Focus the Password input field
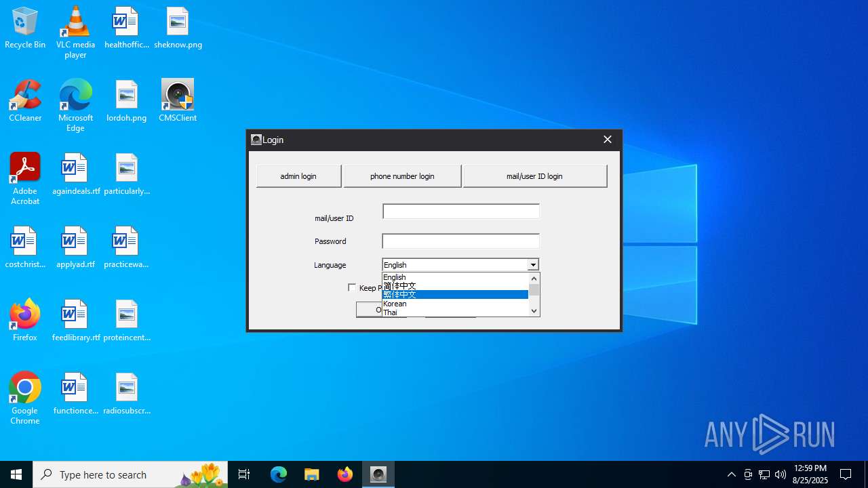 [460, 241]
